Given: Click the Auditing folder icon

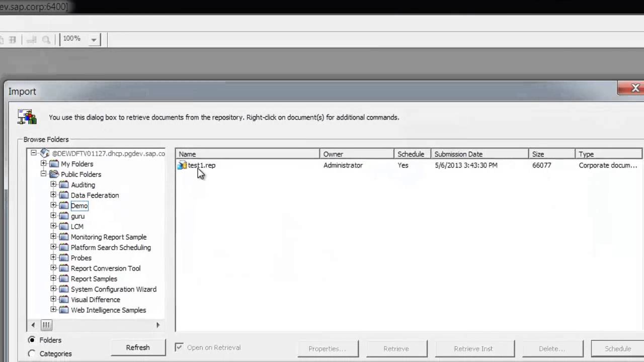Looking at the screenshot, I should (x=64, y=185).
